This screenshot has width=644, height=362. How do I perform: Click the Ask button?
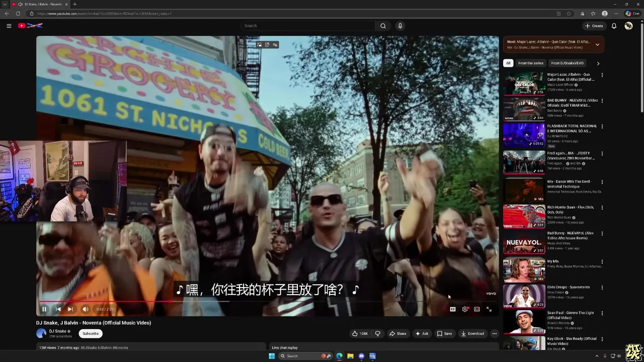pos(422,333)
